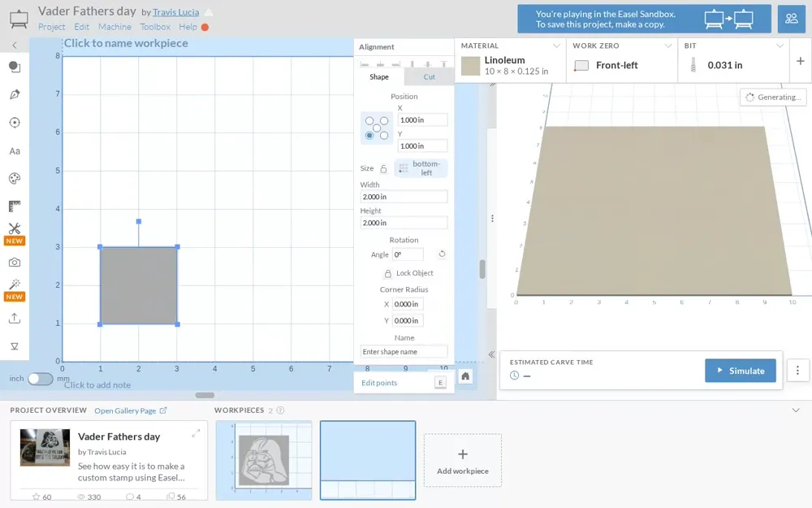Toggle Lock Object option

(x=408, y=273)
